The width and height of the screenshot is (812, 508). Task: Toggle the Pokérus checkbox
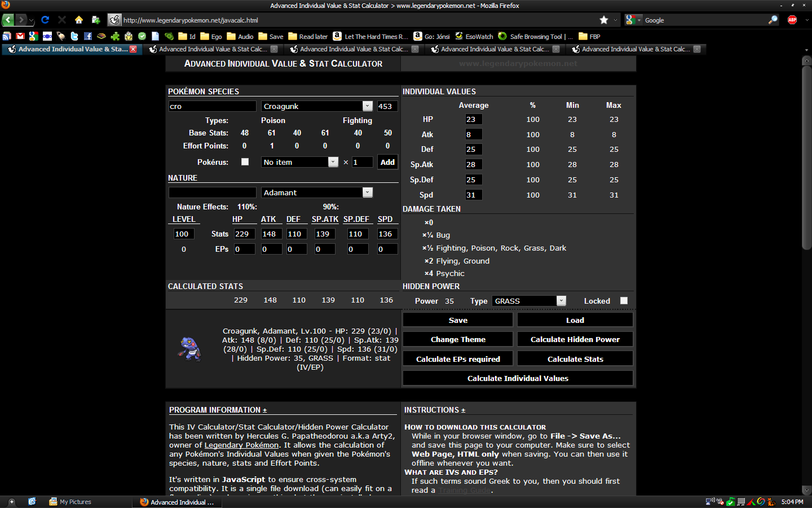point(245,161)
